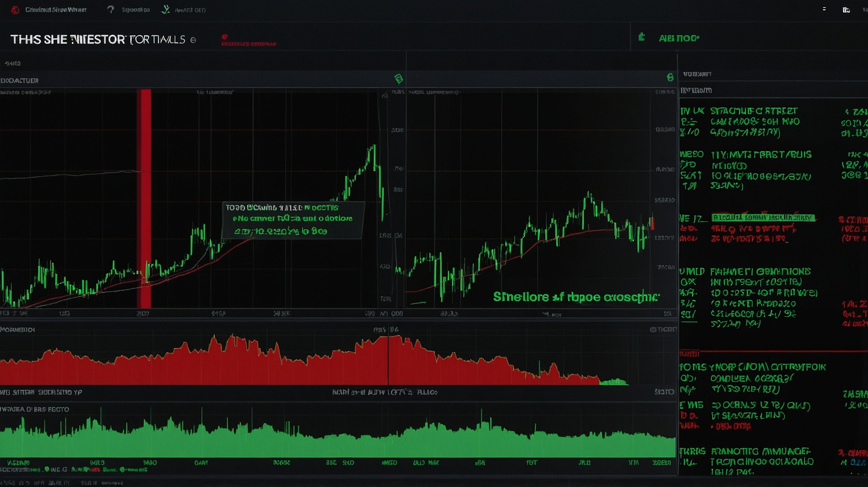Click green badge icon on left chart header
Viewport: 868px width, 487px height.
(x=398, y=79)
